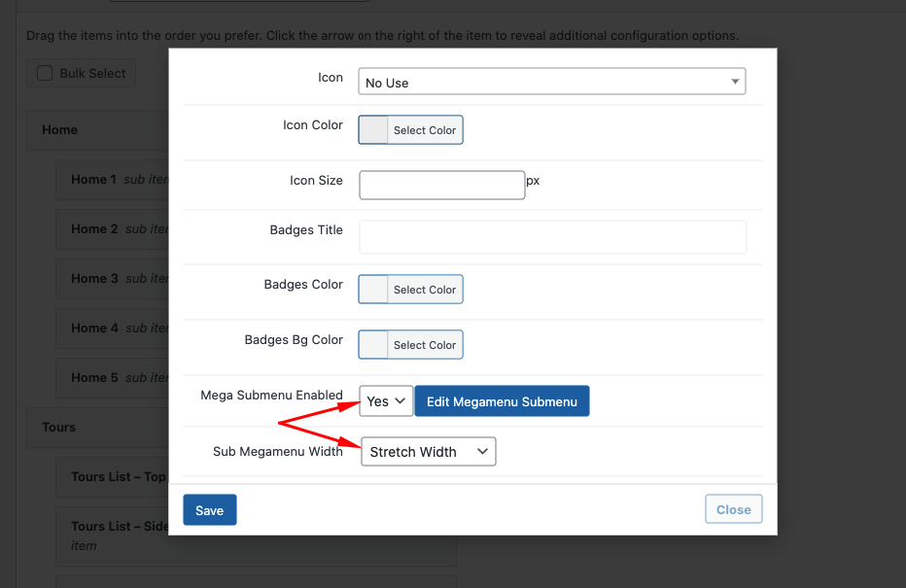
Task: Open the Sub Megamenu Width dropdown
Action: pos(428,452)
